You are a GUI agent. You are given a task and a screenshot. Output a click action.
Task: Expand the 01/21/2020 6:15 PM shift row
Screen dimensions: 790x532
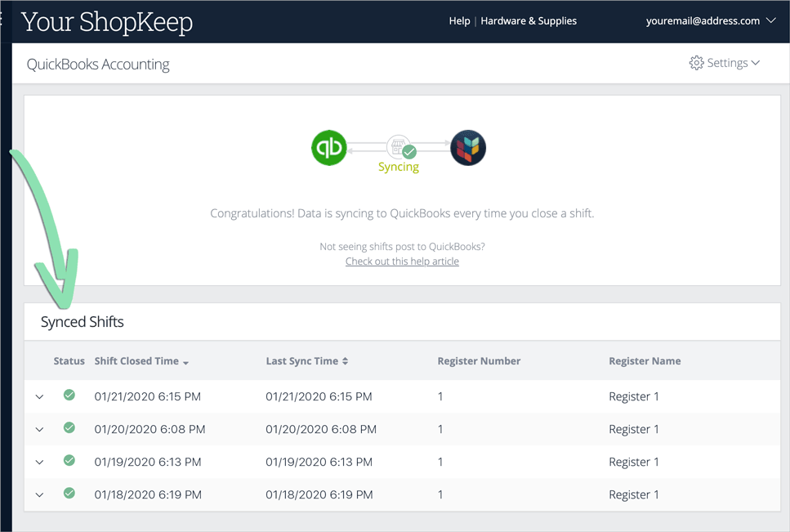39,397
